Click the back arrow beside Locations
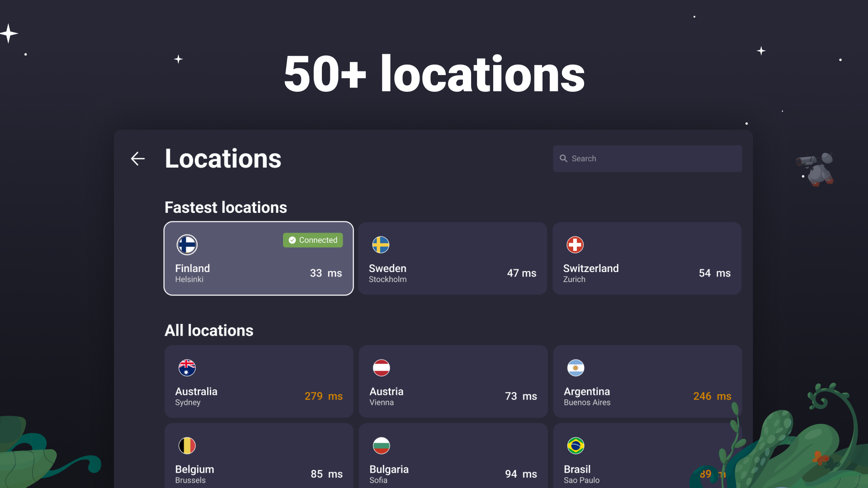 (137, 159)
